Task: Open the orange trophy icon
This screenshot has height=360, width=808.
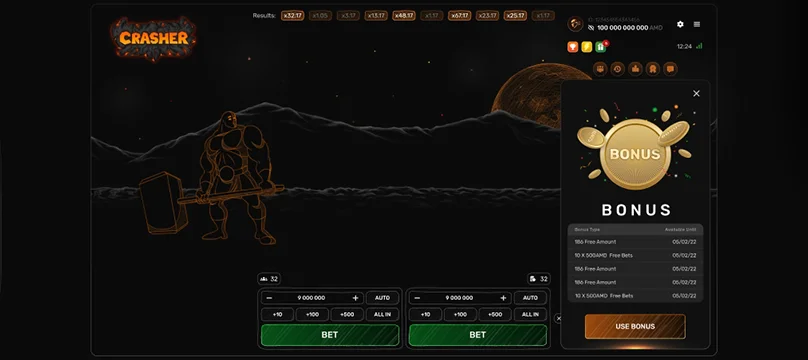Action: (x=573, y=47)
